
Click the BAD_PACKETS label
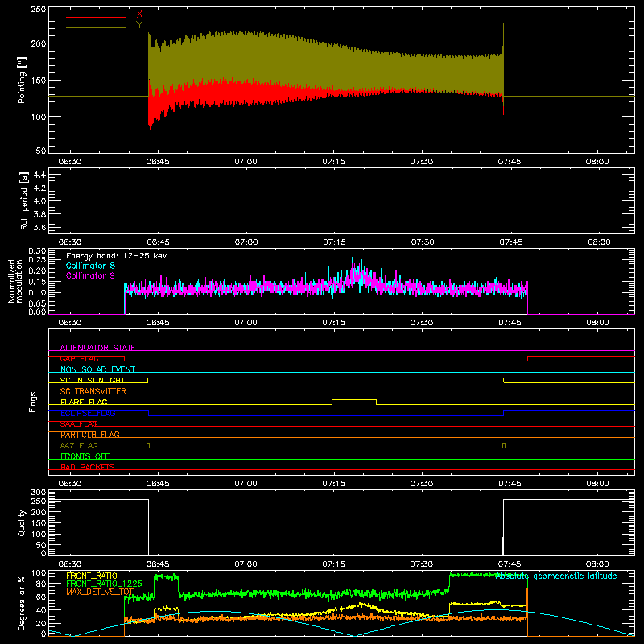click(x=88, y=467)
